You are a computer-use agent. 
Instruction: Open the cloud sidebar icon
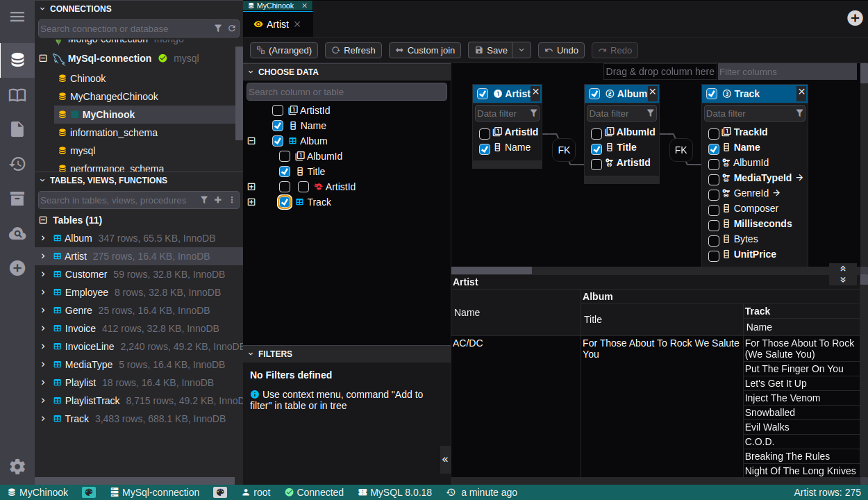point(17,234)
